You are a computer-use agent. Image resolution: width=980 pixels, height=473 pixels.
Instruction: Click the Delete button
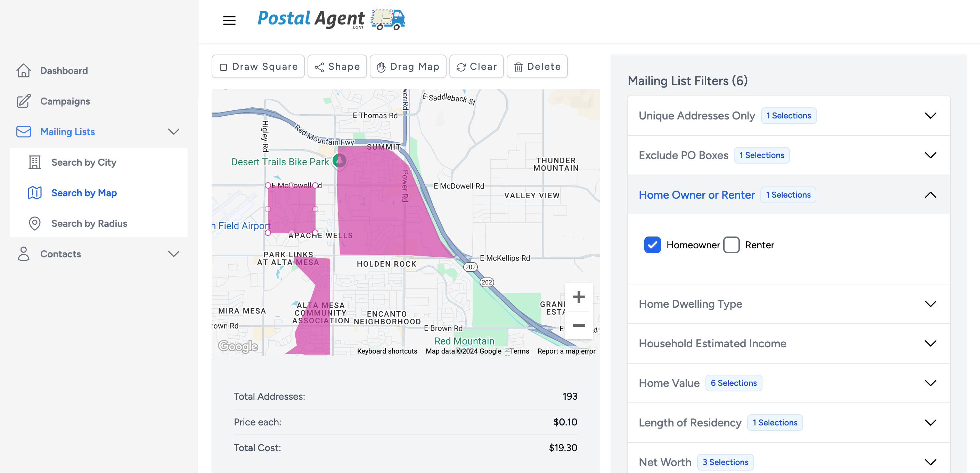[x=537, y=67]
